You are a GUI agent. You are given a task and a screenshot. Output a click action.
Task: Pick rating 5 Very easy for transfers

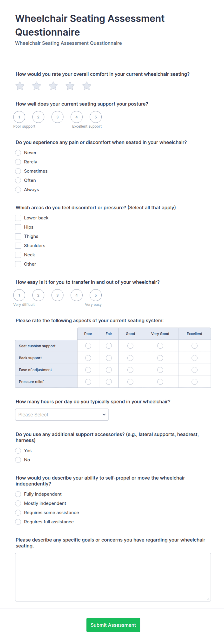[96, 295]
